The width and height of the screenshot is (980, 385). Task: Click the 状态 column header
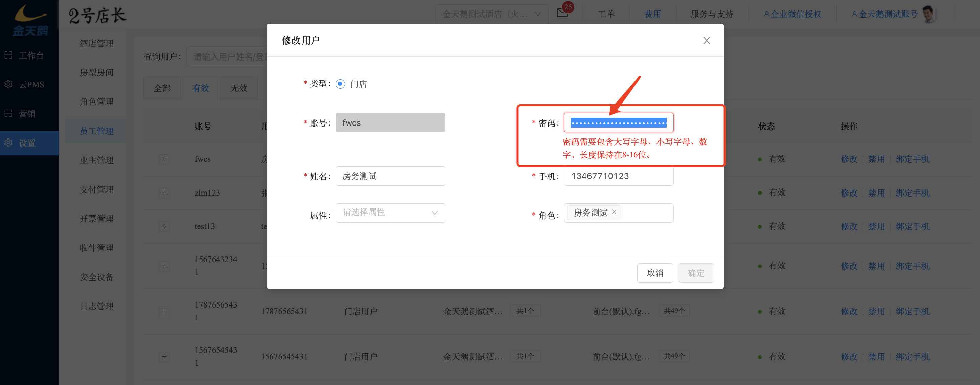pos(766,126)
